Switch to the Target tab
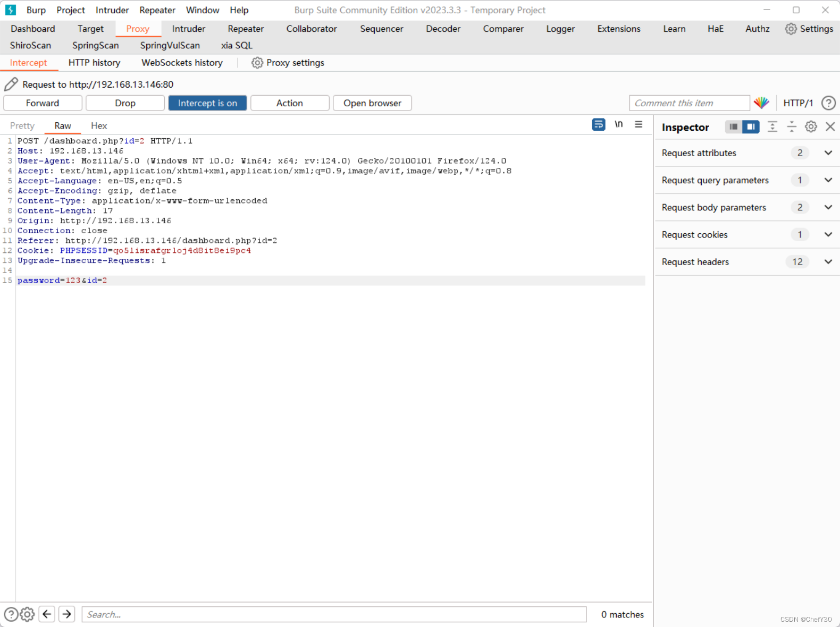Screen dimensions: 840x627 (x=90, y=29)
